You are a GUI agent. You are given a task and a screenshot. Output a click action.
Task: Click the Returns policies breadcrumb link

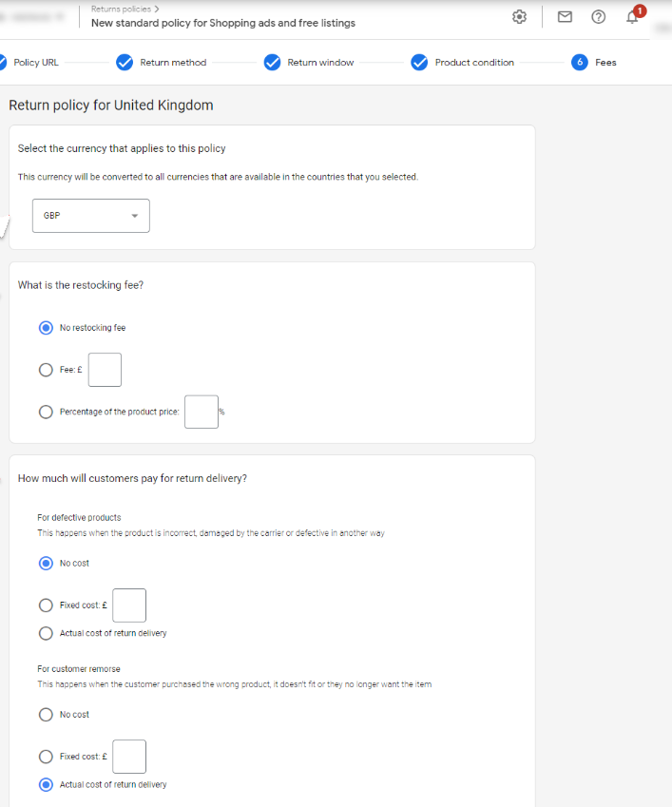tap(121, 9)
